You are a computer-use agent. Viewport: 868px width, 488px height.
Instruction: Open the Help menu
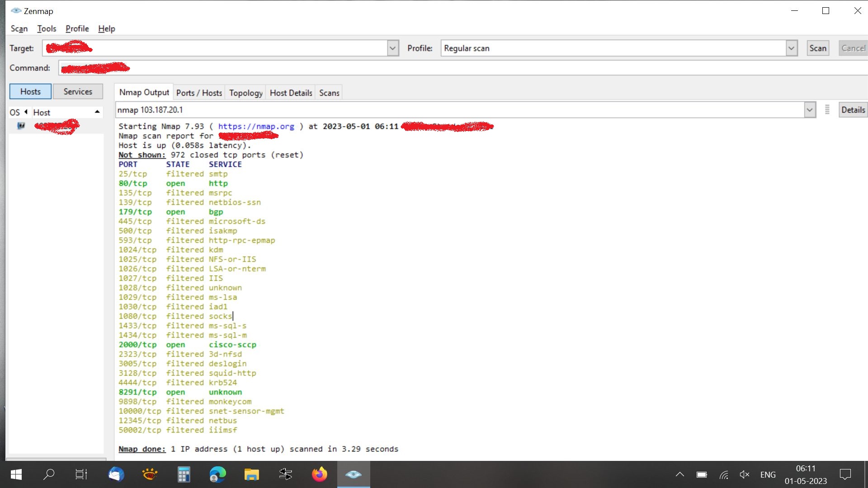[107, 28]
